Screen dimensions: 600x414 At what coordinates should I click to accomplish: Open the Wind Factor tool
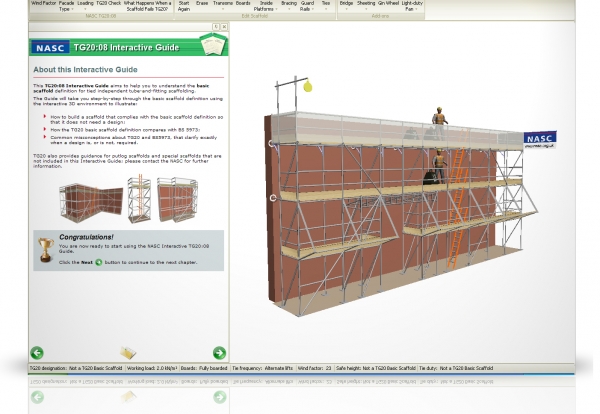[x=44, y=5]
